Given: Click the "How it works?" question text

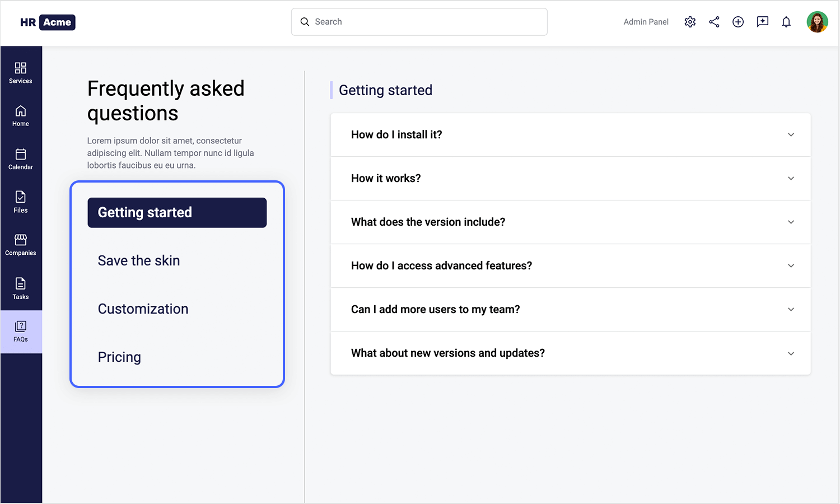Looking at the screenshot, I should point(386,179).
